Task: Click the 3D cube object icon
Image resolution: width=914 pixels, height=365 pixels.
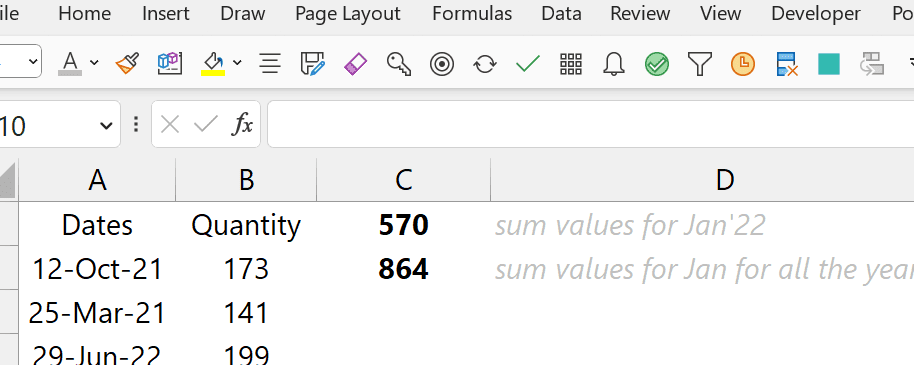Action: coord(170,63)
